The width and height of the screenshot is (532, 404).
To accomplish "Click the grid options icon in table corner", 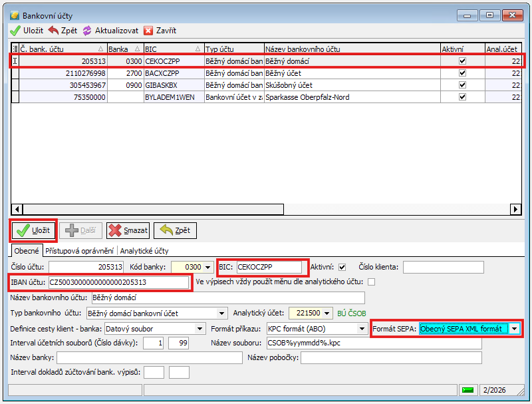I will point(15,49).
